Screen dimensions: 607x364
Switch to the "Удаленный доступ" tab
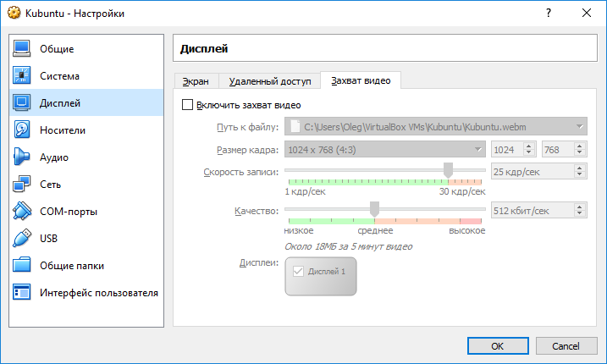(270, 81)
